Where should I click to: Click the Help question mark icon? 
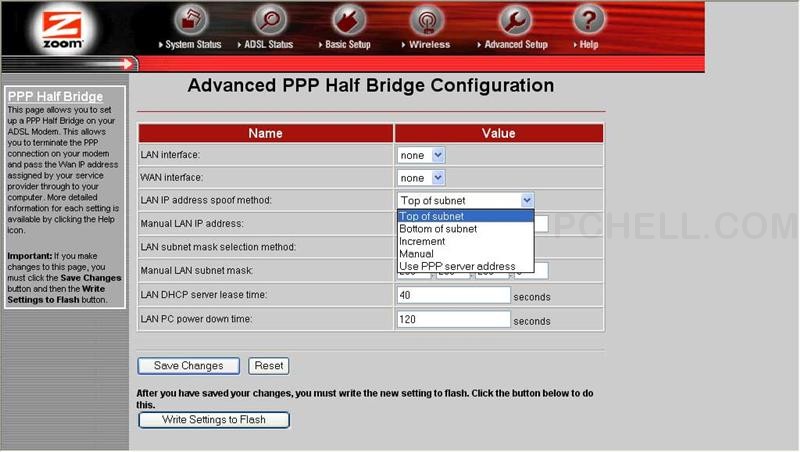[588, 20]
